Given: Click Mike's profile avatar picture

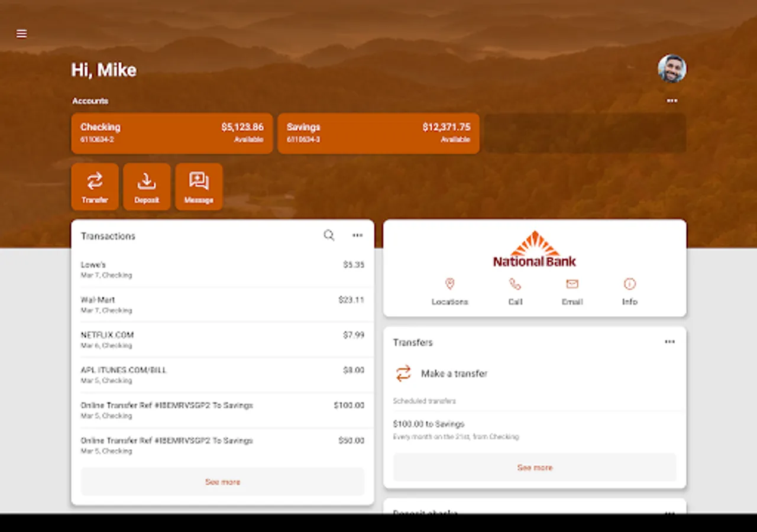Looking at the screenshot, I should (672, 69).
